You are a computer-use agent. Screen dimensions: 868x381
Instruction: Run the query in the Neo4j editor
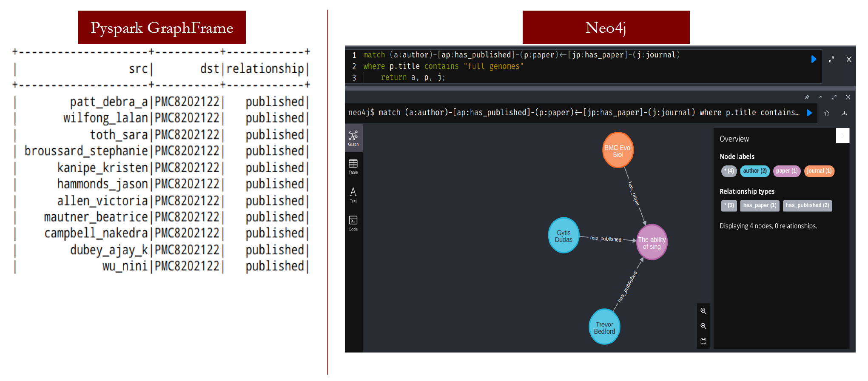pyautogui.click(x=814, y=59)
